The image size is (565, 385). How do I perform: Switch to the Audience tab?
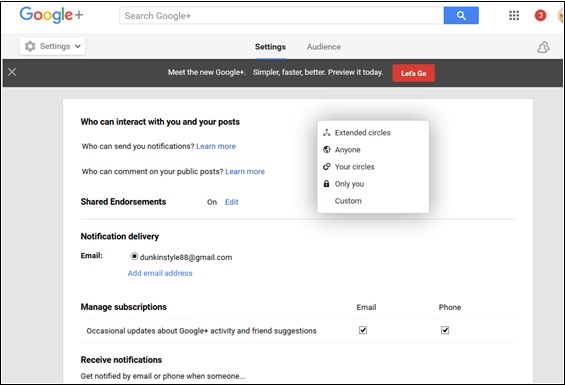pos(324,47)
